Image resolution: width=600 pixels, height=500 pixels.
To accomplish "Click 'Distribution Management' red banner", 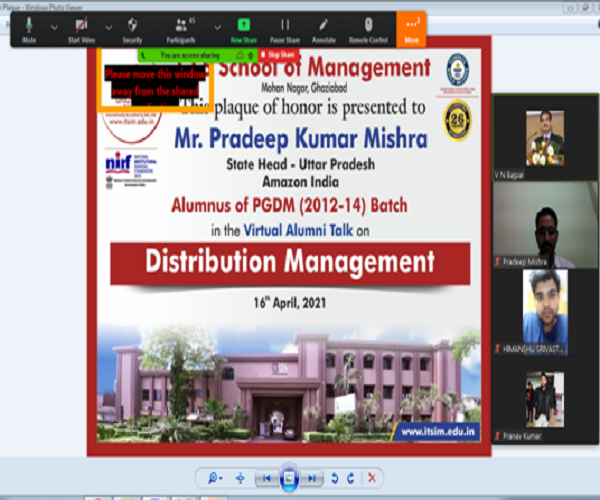I will tap(290, 263).
